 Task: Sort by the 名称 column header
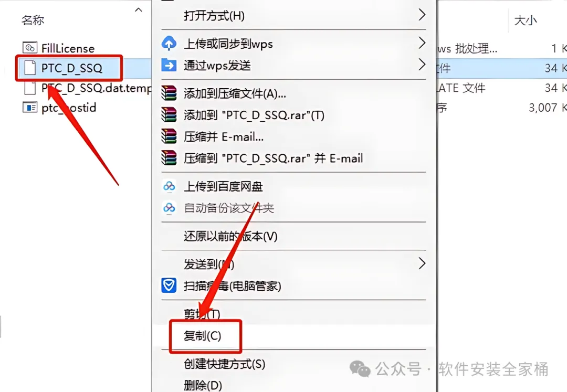click(x=33, y=20)
